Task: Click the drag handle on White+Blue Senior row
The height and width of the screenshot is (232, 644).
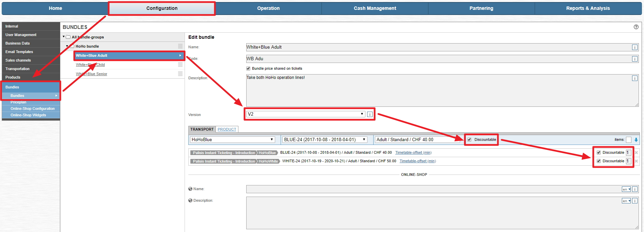Action: point(180,73)
